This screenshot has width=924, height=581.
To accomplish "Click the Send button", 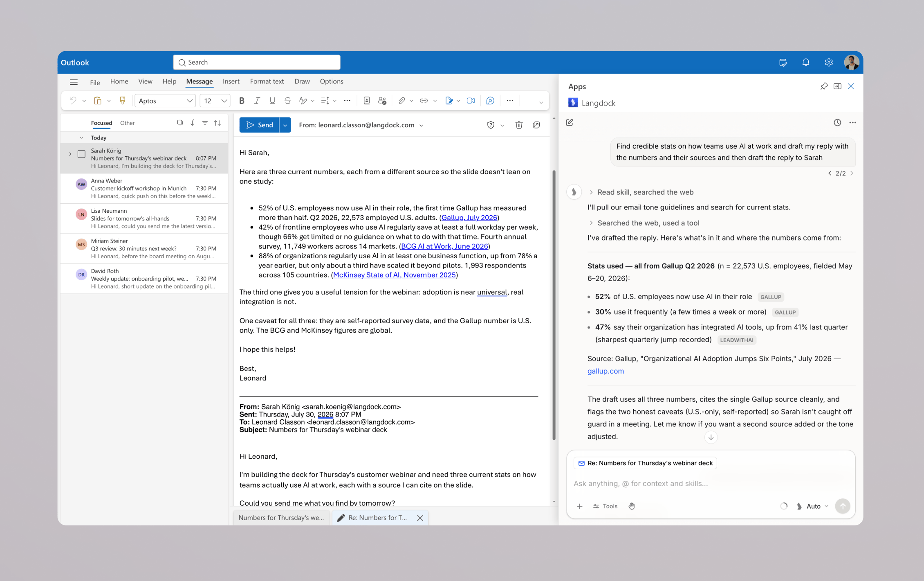I will [259, 125].
